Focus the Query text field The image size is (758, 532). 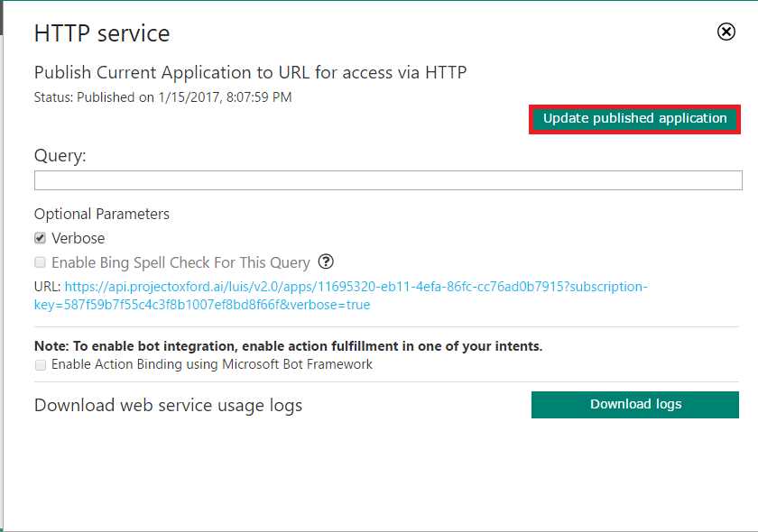coord(388,180)
